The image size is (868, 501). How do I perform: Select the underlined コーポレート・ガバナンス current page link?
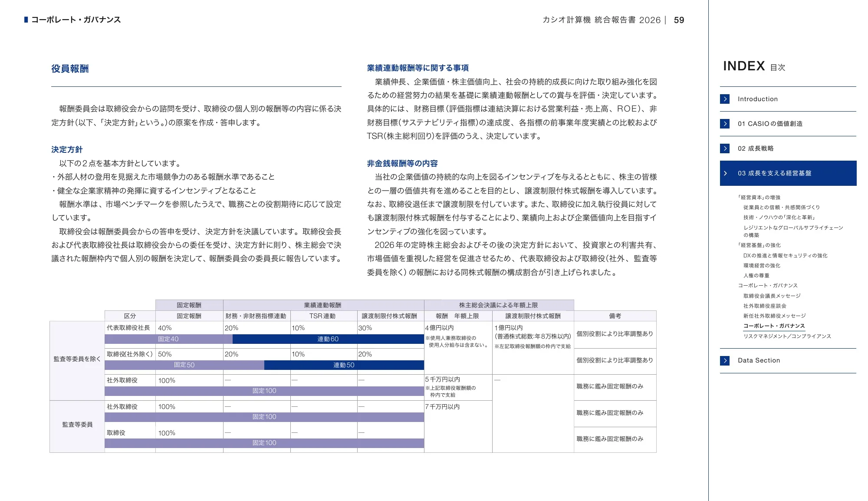(x=774, y=326)
